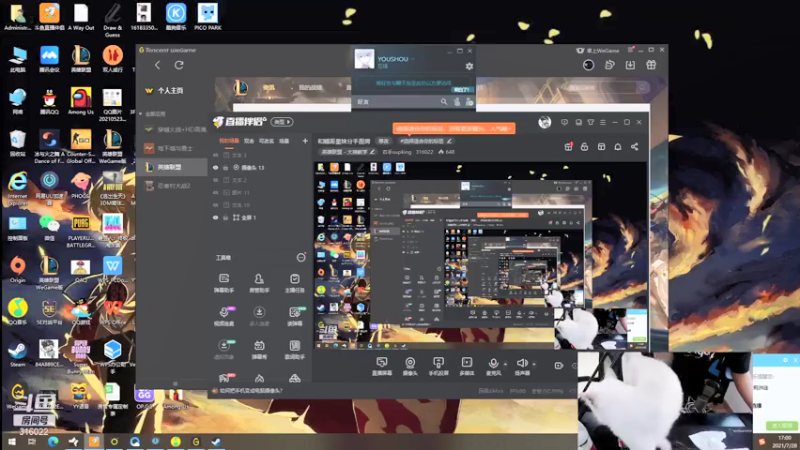This screenshot has width=800, height=450.
Task: Show the hidden 文本 10 layer
Action: [x=215, y=205]
